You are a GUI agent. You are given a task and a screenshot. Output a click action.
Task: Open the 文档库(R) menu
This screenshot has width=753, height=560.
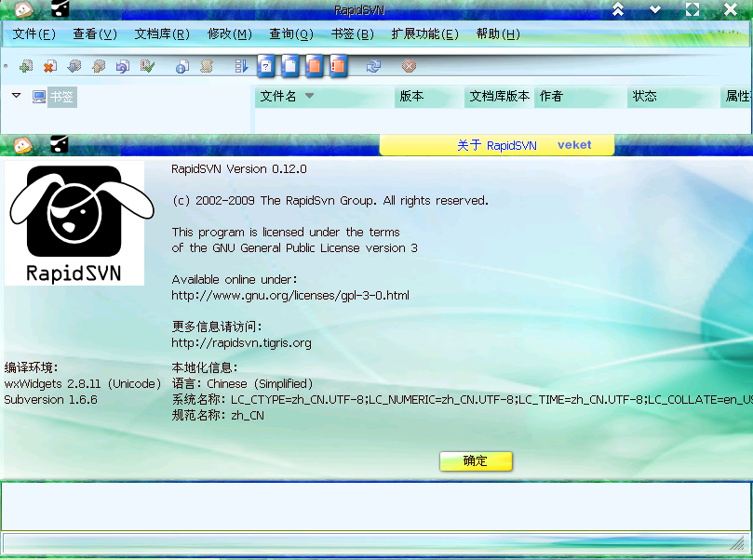pyautogui.click(x=162, y=34)
